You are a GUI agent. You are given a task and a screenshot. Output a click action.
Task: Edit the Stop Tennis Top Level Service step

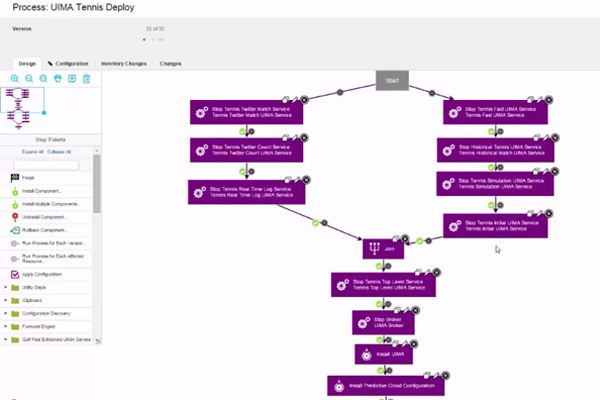click(x=427, y=273)
